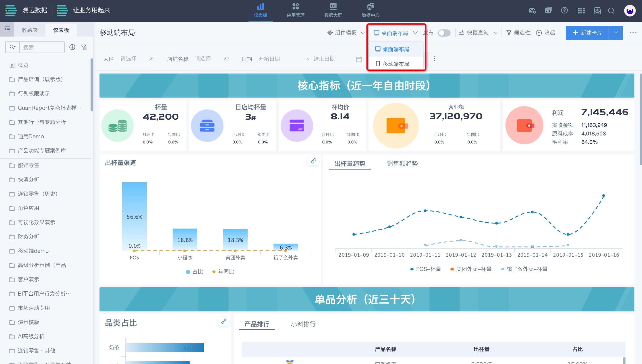Open the download inbox icon
642x364 pixels.
click(x=597, y=10)
